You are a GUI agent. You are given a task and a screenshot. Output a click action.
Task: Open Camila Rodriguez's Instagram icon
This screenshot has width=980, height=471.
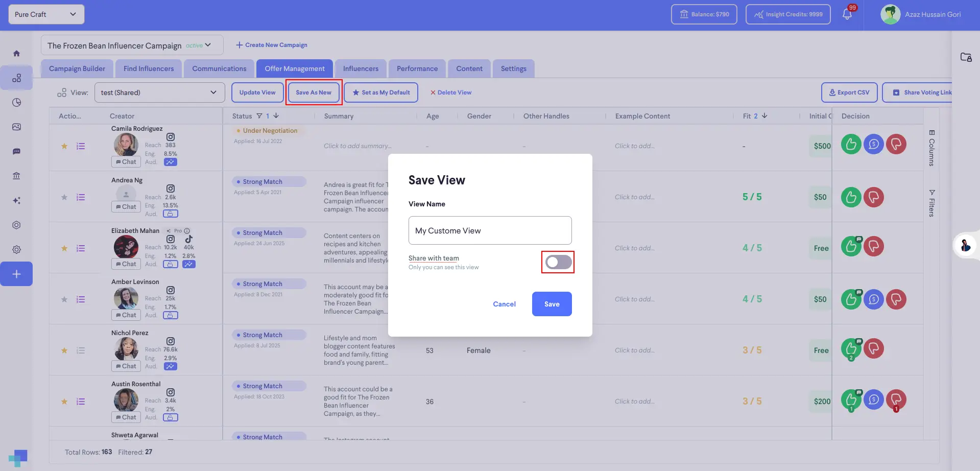pos(171,137)
